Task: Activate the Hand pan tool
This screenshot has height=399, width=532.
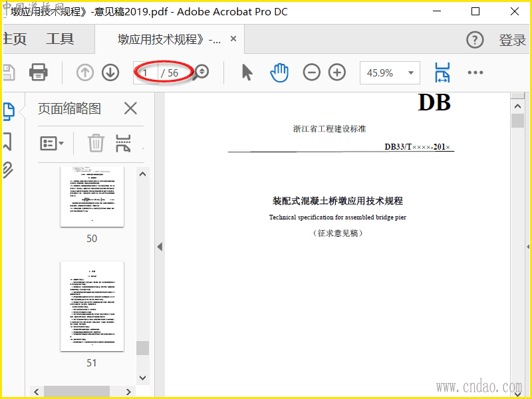Action: coord(279,72)
